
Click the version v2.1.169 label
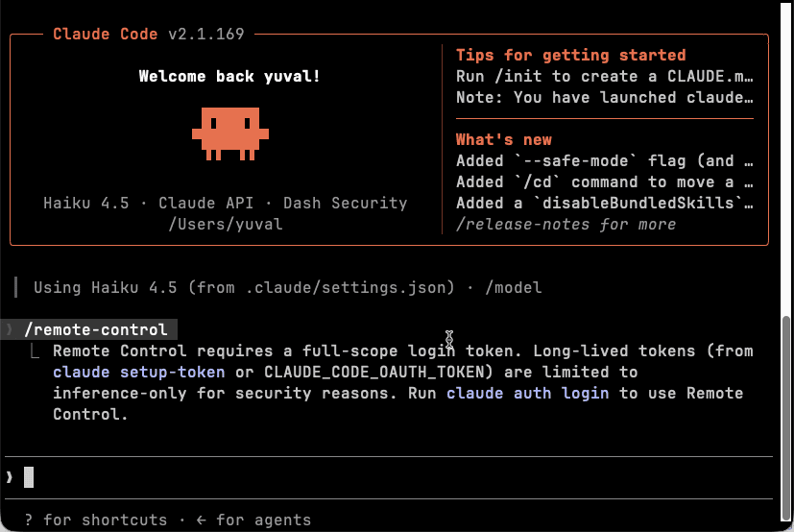click(206, 34)
